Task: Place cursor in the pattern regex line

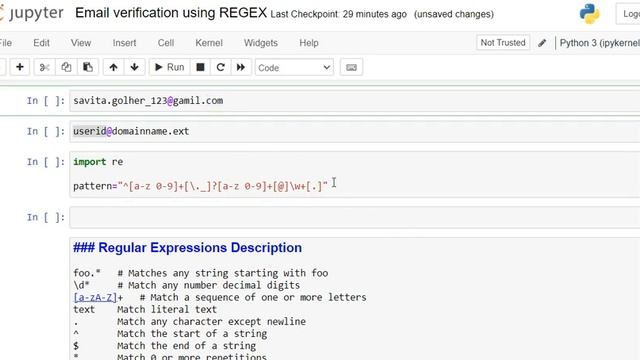Action: point(200,187)
